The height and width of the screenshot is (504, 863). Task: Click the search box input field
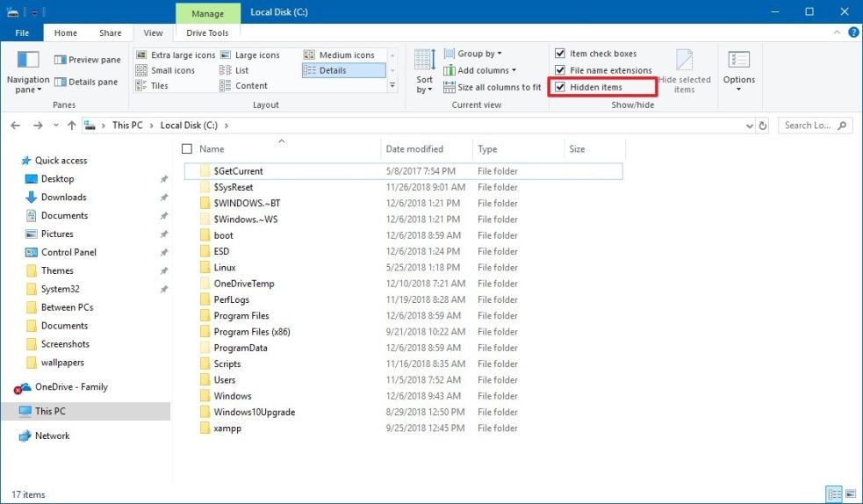tap(808, 126)
